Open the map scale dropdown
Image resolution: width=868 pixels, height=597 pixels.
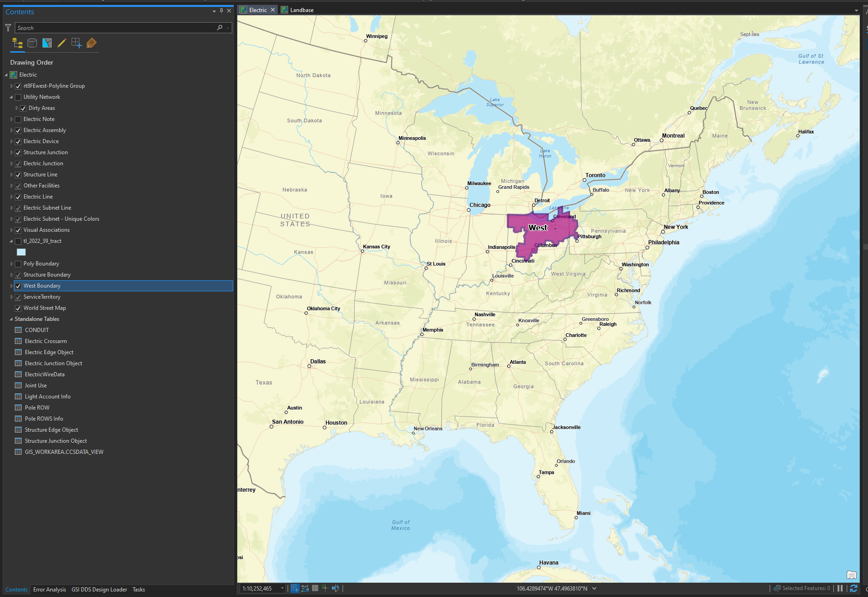pyautogui.click(x=282, y=588)
